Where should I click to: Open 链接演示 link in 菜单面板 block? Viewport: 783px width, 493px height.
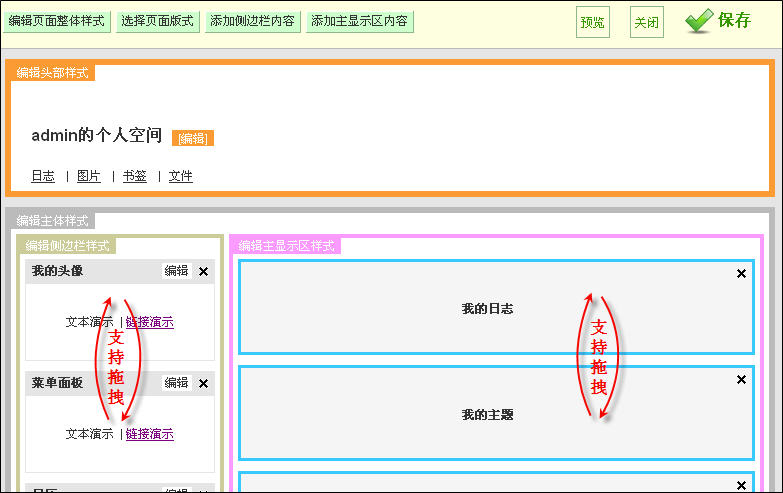[150, 434]
